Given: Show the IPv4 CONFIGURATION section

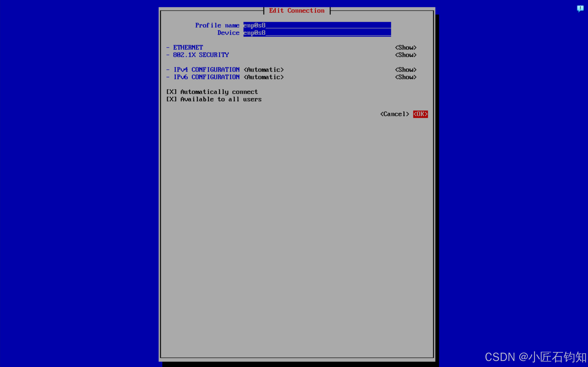Looking at the screenshot, I should pyautogui.click(x=405, y=70).
